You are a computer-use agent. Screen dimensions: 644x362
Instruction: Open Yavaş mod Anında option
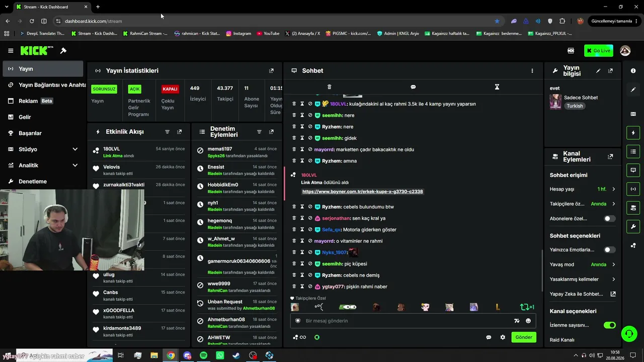tap(583, 264)
